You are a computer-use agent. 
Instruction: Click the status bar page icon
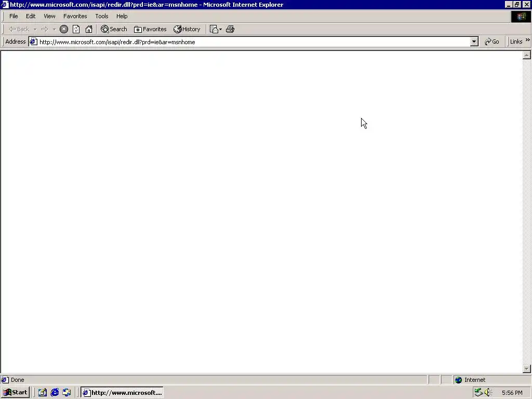(x=5, y=380)
